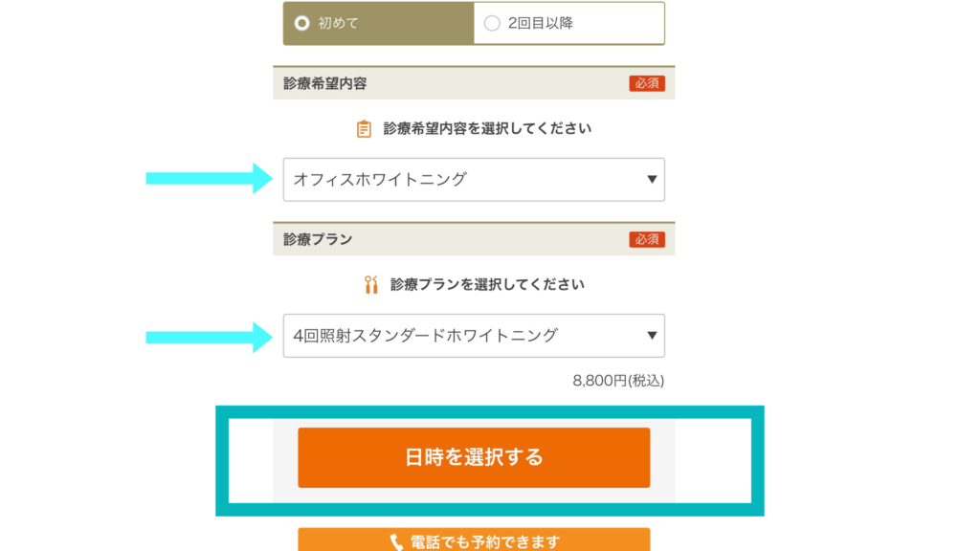Viewport: 980px width, 551px height.
Task: Click the 電話でも予約できます button
Action: click(474, 540)
